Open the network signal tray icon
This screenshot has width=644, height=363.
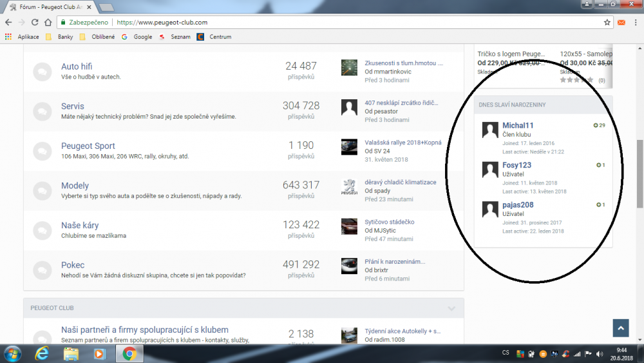[577, 354]
